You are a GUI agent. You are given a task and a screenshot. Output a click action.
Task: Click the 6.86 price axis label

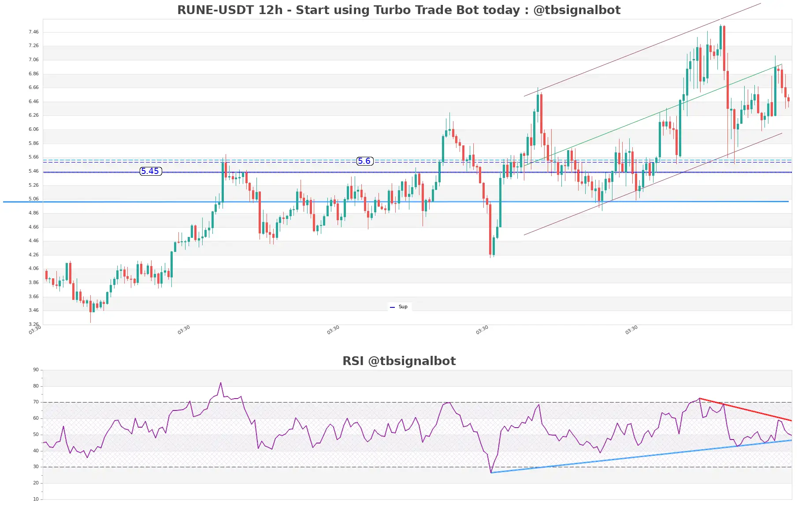pyautogui.click(x=33, y=74)
